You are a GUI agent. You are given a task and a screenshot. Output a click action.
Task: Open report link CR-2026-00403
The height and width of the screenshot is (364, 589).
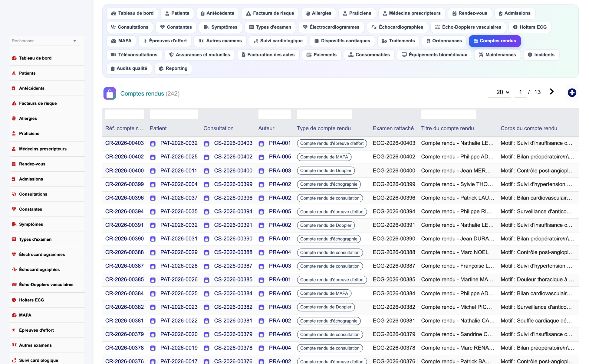[x=124, y=143]
